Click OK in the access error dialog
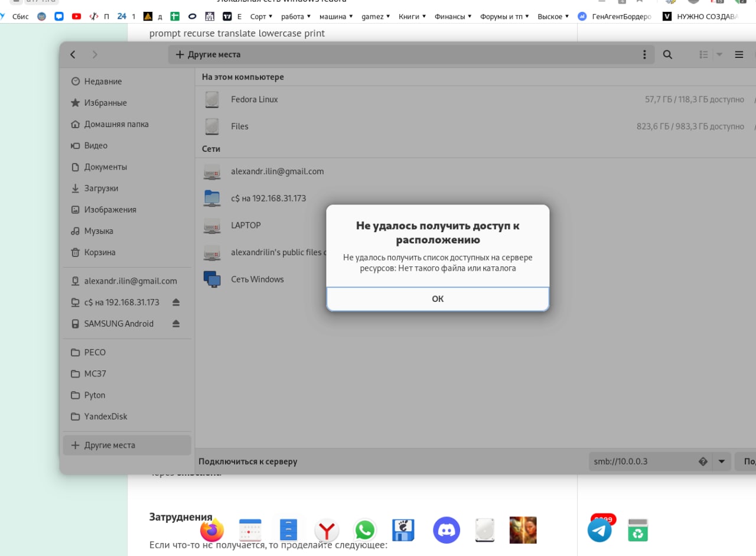This screenshot has height=556, width=756. click(x=438, y=299)
